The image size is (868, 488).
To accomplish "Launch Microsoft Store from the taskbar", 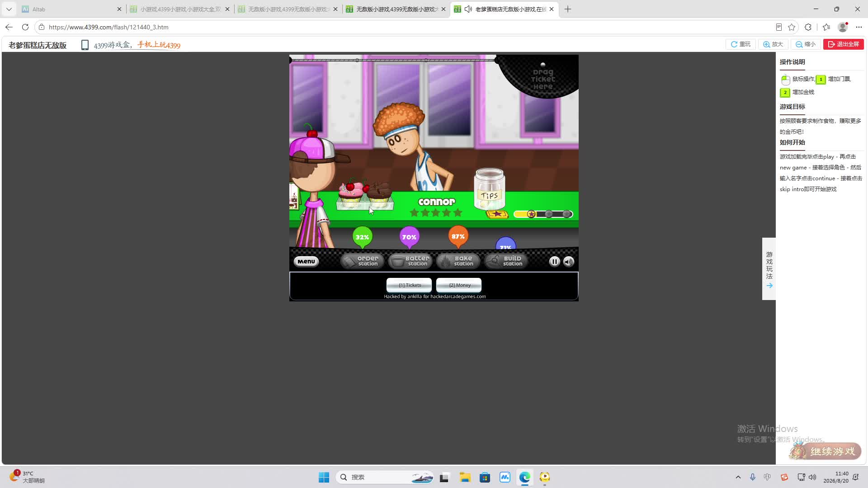I will point(485,477).
